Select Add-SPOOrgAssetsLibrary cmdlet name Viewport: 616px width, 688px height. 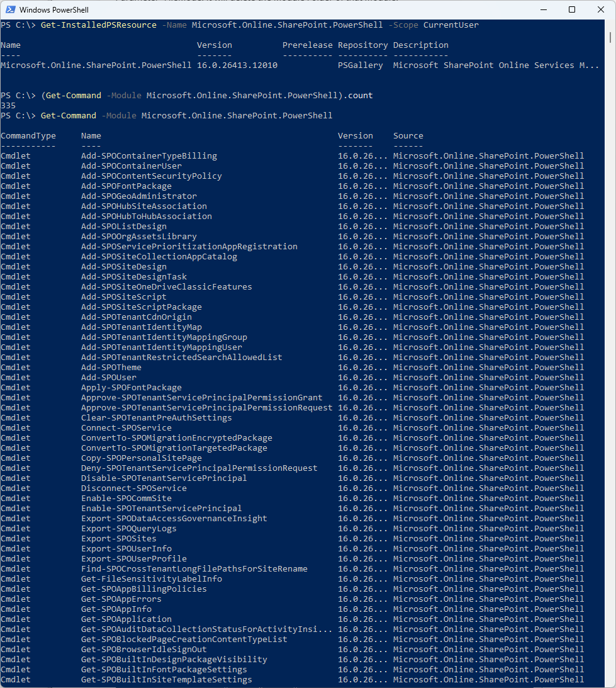[138, 237]
